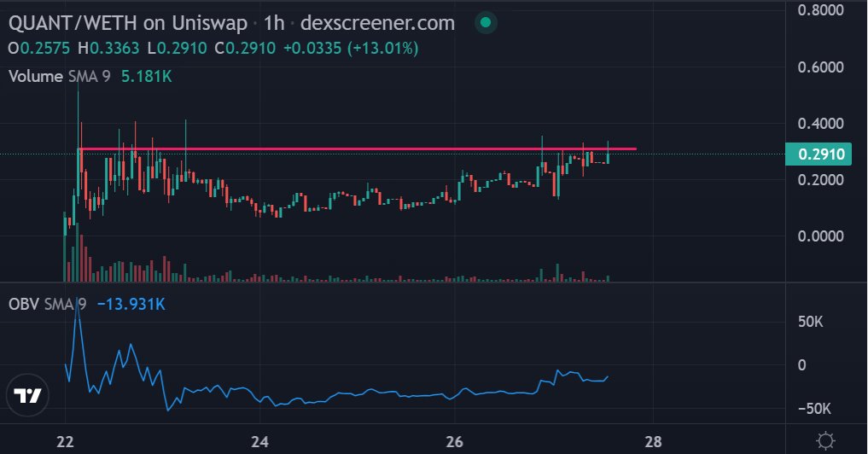Click the low value L0.2910
868x454 pixels.
coord(178,49)
